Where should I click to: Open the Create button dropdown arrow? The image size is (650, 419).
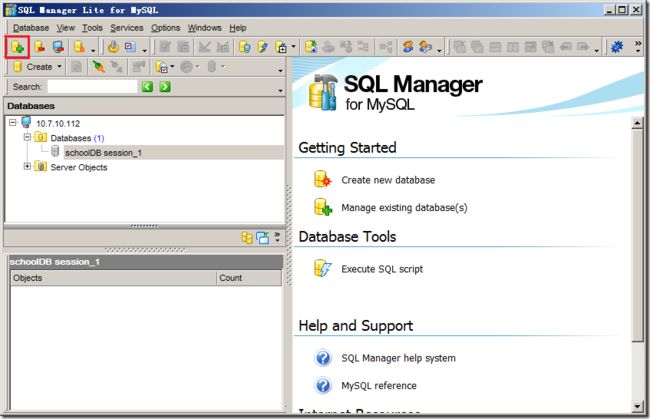point(60,67)
